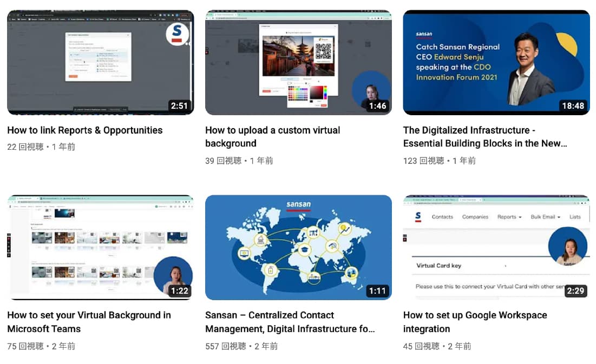Click the '123 回視聴・1 年前' text
This screenshot has height=364, width=596.
pyautogui.click(x=440, y=161)
